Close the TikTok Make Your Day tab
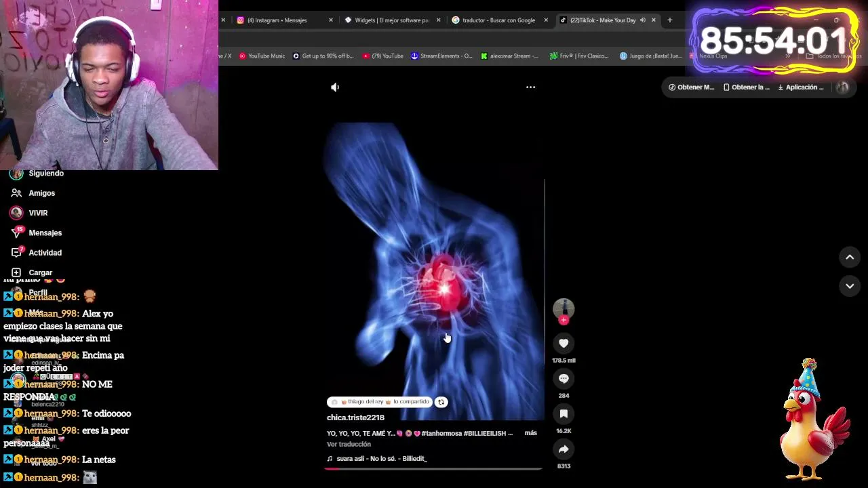This screenshot has width=868, height=488. (654, 20)
